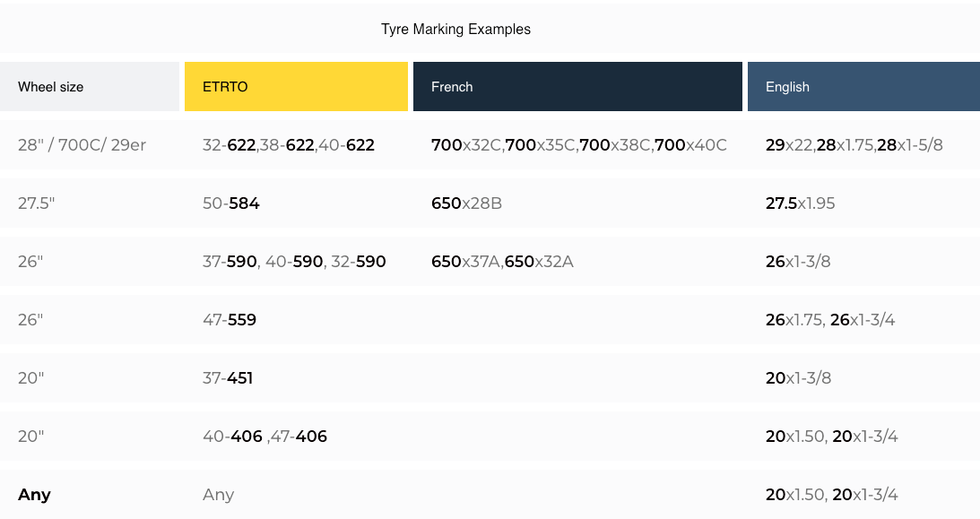Viewport: 980px width, 519px height.
Task: Click the 27.5x1.95 English marking
Action: click(800, 203)
